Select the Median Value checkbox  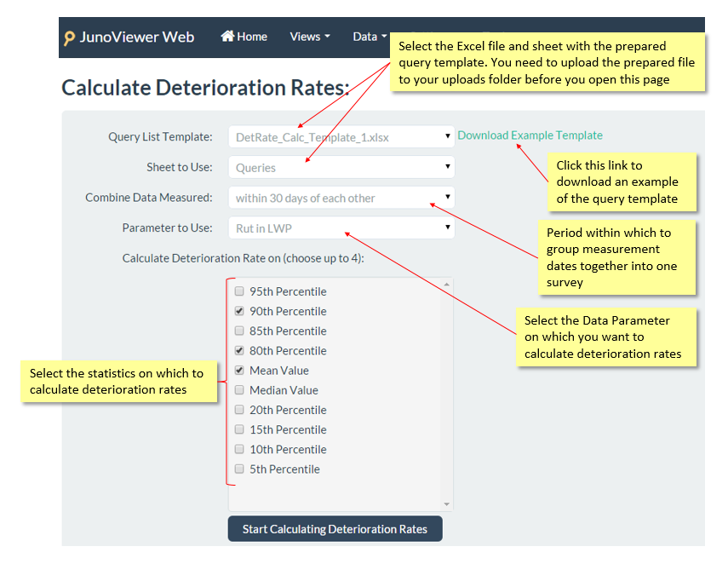pos(239,390)
